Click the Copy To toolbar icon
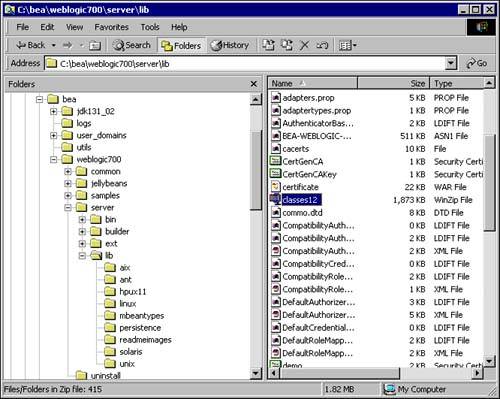 pyautogui.click(x=287, y=45)
